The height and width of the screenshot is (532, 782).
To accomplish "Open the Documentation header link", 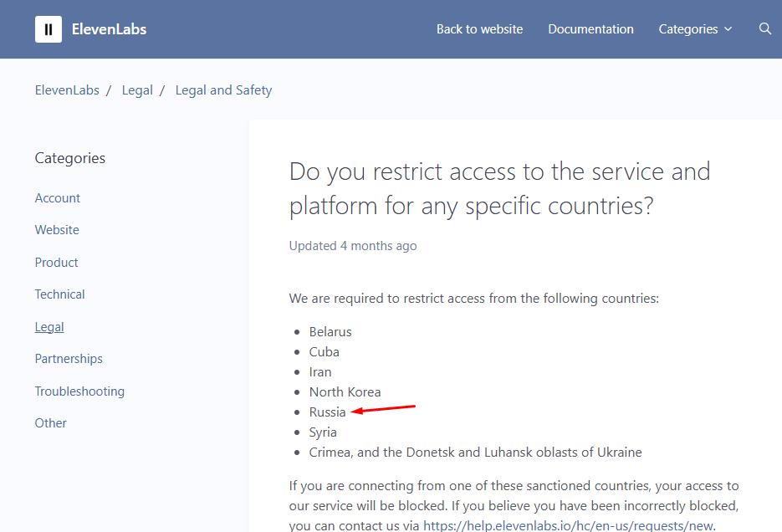I will (x=590, y=29).
